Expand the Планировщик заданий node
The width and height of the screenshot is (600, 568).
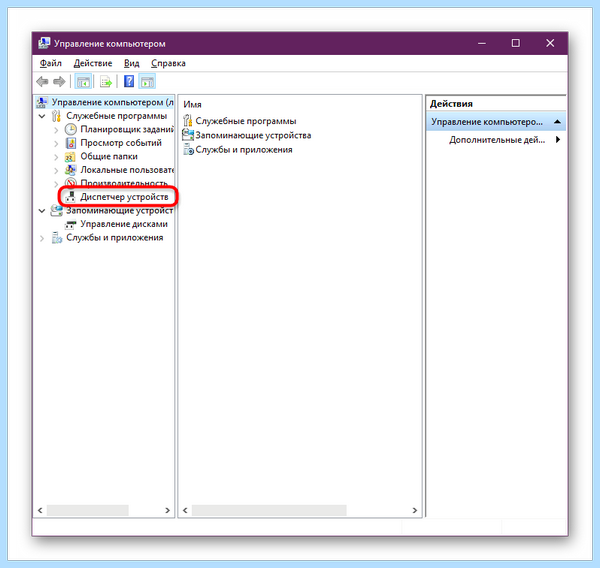[x=56, y=130]
